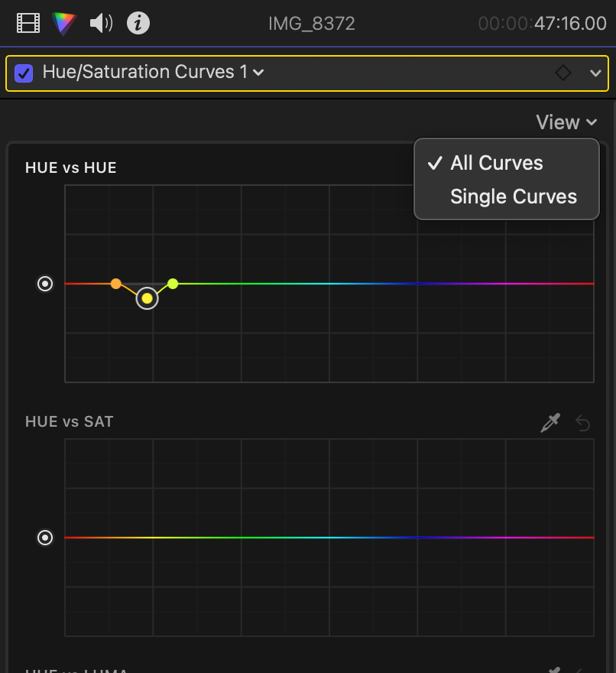
Task: Select the orange control point on hue curve
Action: click(x=115, y=284)
